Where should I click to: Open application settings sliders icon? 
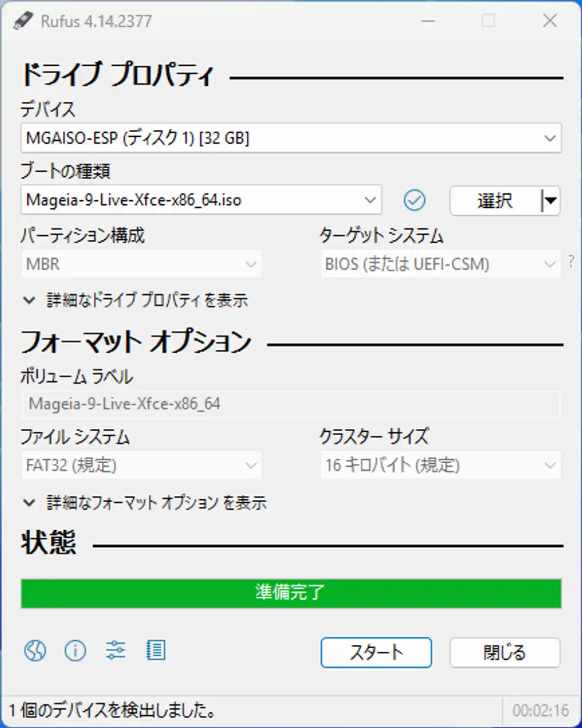tap(115, 650)
